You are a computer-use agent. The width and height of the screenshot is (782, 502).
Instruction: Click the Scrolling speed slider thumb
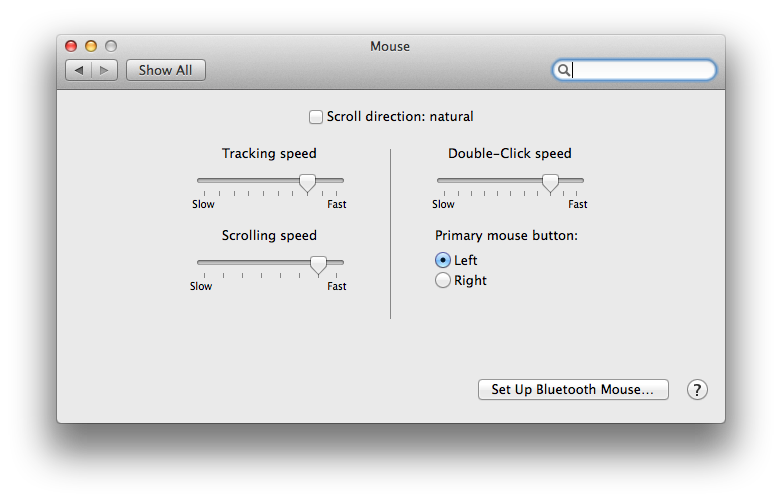click(x=318, y=265)
